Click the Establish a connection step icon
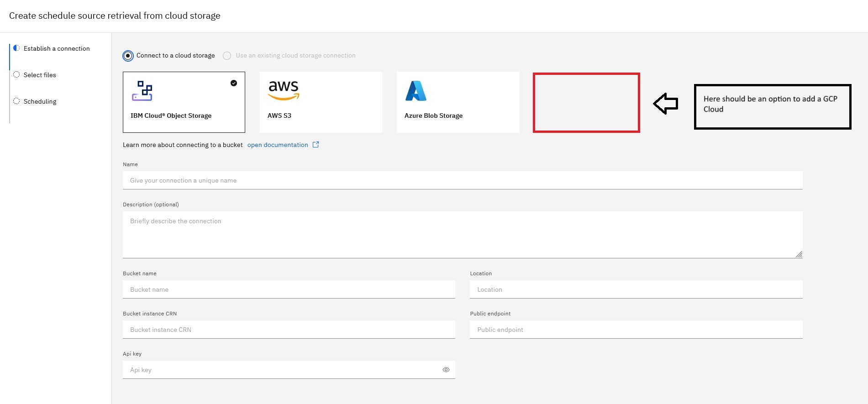This screenshot has height=404, width=868. 16,48
